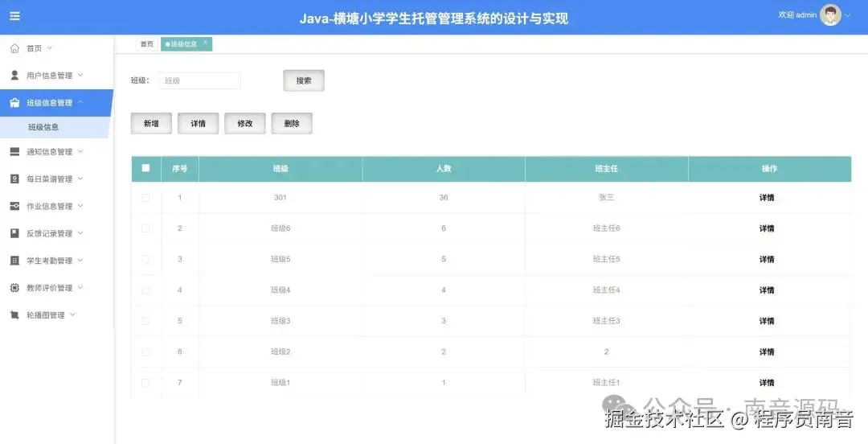Image resolution: width=868 pixels, height=444 pixels.
Task: Check the row for 班级4
Action: [145, 290]
